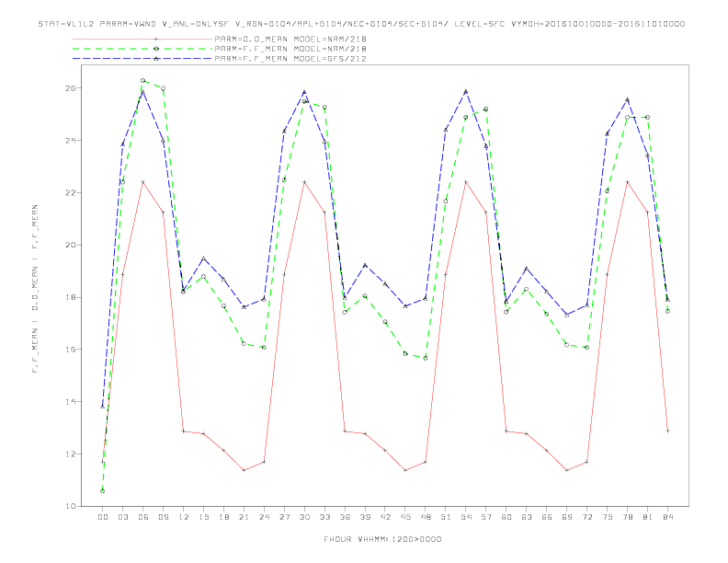728x563 pixels.
Task: Click blue triangle marker at forecast hour 00
Action: point(103,407)
